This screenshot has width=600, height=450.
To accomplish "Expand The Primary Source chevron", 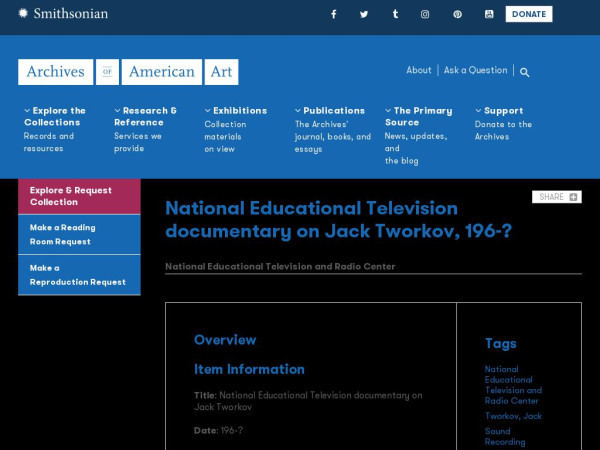I will pyautogui.click(x=388, y=111).
